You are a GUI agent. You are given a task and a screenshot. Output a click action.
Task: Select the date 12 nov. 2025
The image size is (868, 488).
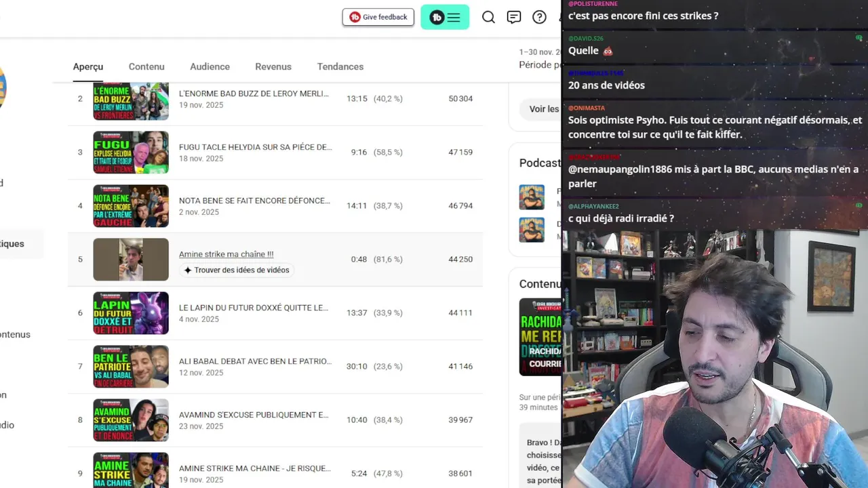click(201, 373)
